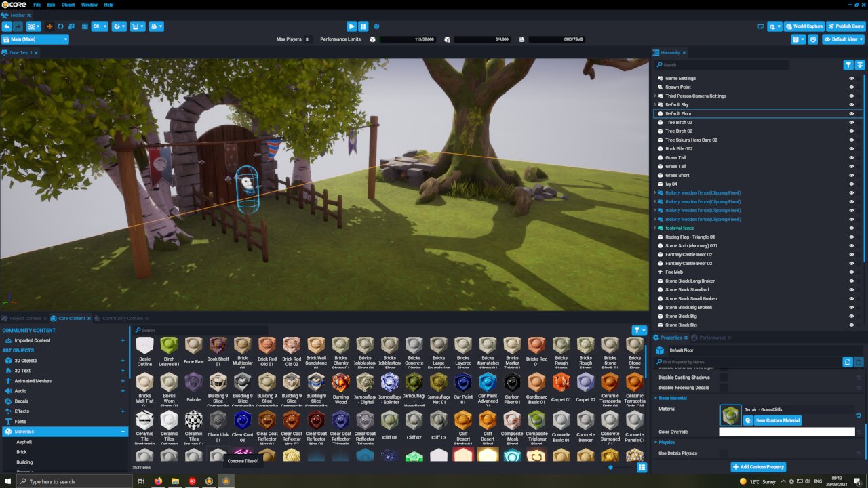Click the smiley face icon beside Default View
This screenshot has width=868, height=488.
[x=813, y=39]
